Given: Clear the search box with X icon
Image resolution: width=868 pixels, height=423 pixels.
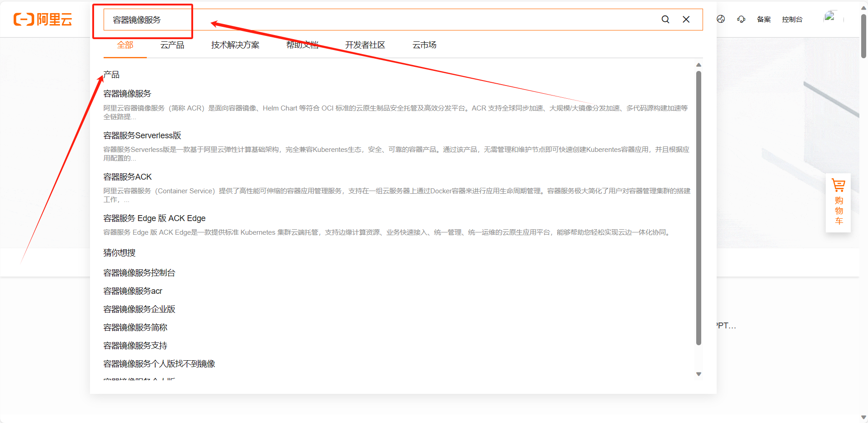Looking at the screenshot, I should click(x=686, y=20).
